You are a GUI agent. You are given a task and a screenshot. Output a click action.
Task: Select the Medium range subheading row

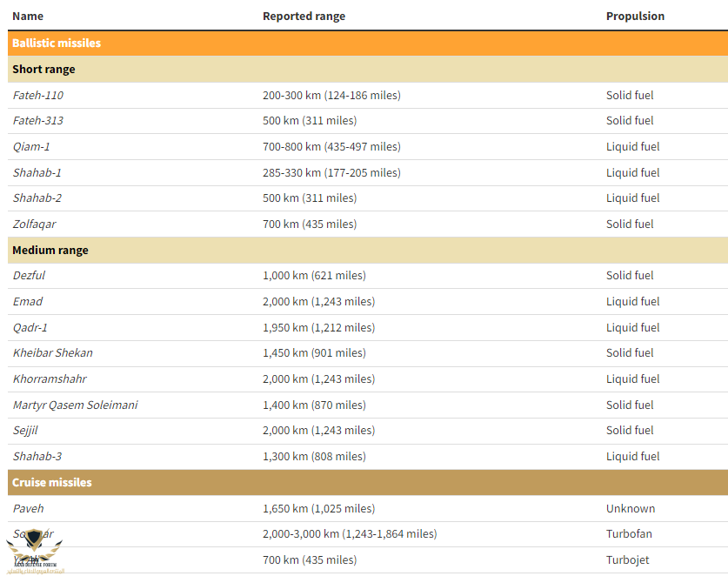50,250
